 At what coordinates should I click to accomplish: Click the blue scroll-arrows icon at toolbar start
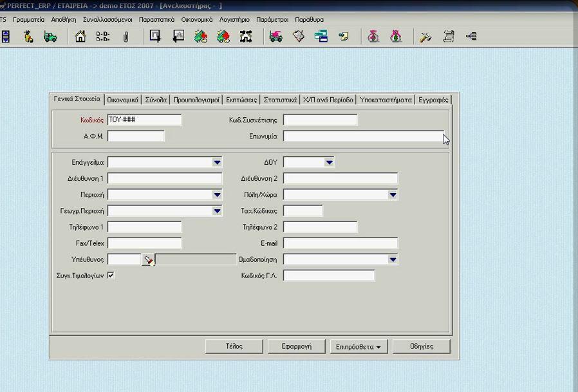(x=5, y=37)
